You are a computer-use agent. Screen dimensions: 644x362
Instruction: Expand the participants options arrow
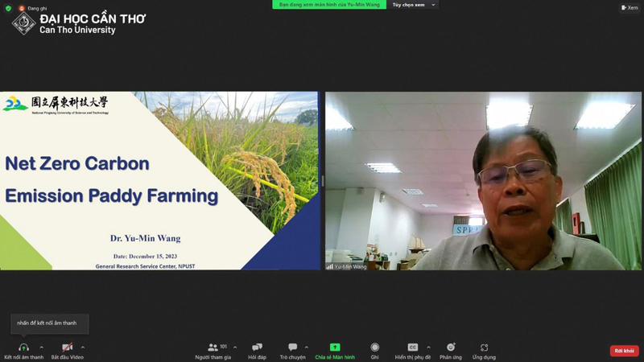[x=235, y=348]
